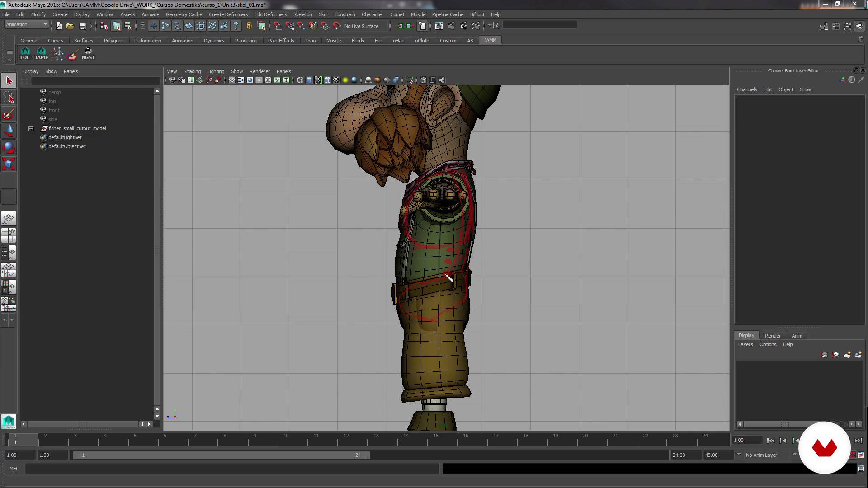Activate the Paint Selection tool
Viewport: 868px width, 488px height.
point(9,115)
